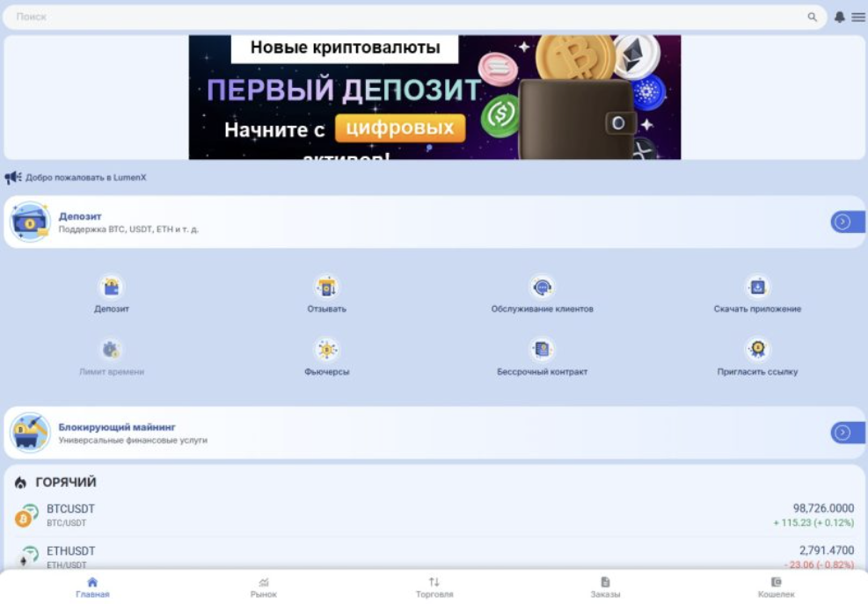The width and height of the screenshot is (868, 604).
Task: Expand the Блокирующий майнинг arrow button
Action: tap(847, 433)
